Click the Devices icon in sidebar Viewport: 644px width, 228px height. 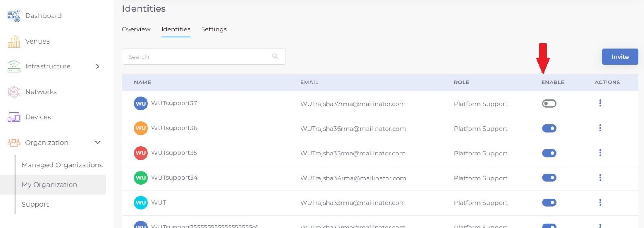click(14, 117)
